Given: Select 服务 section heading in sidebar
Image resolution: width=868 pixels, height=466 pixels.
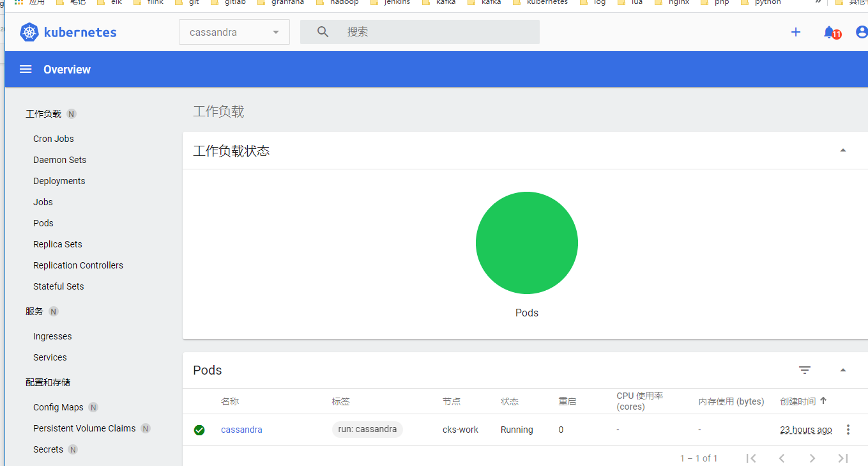Looking at the screenshot, I should click(34, 311).
